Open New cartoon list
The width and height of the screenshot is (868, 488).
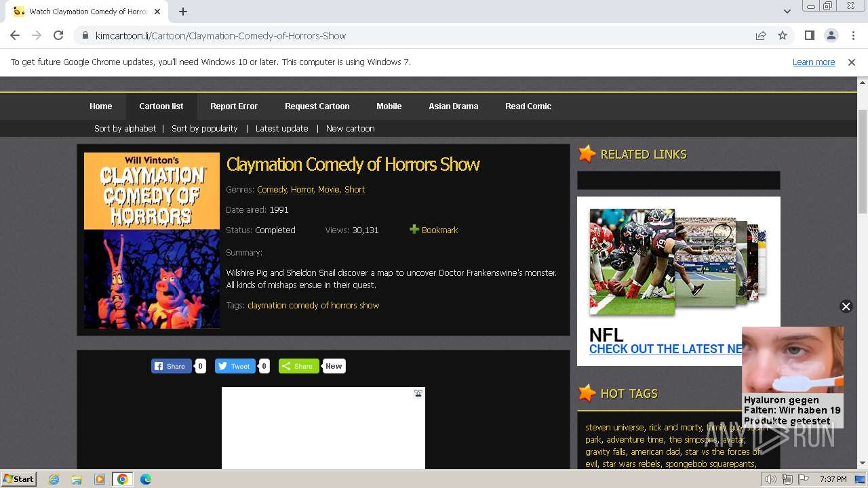click(x=350, y=128)
